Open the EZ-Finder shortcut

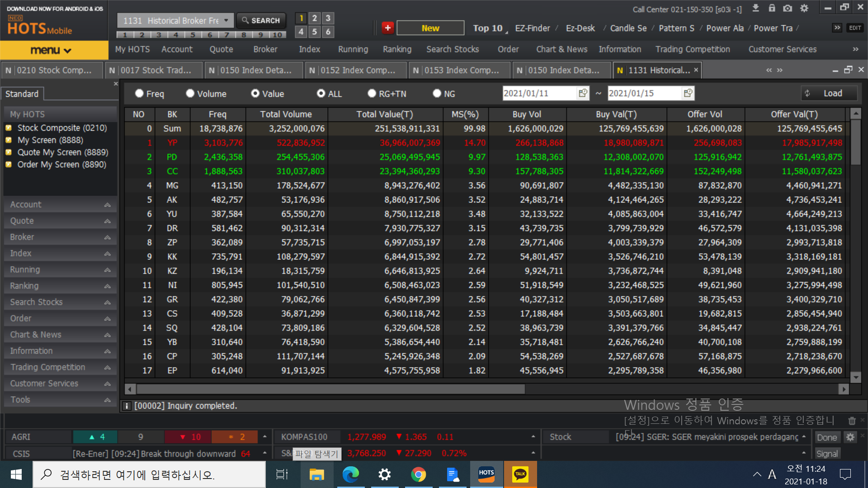point(532,28)
